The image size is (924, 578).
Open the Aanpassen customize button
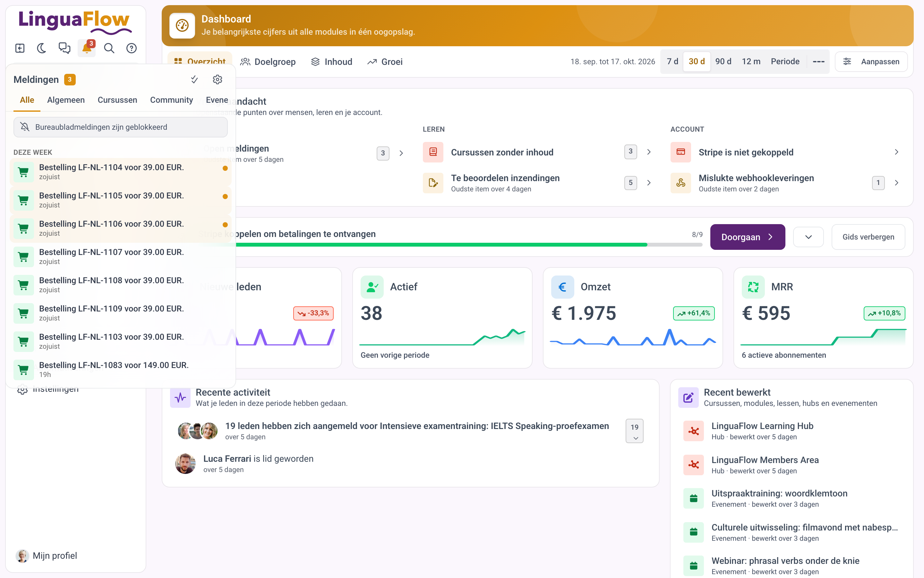(x=871, y=62)
